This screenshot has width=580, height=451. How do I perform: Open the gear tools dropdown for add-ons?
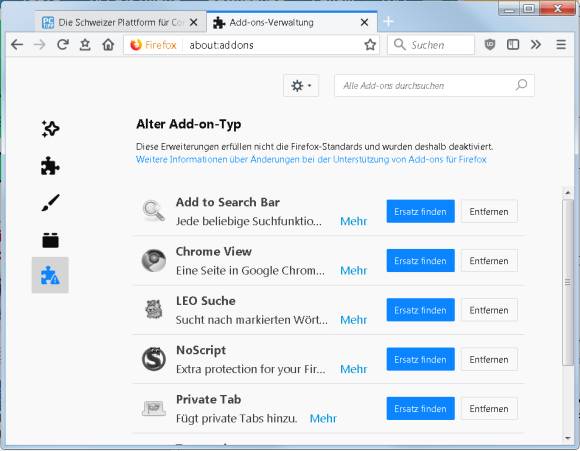[301, 86]
